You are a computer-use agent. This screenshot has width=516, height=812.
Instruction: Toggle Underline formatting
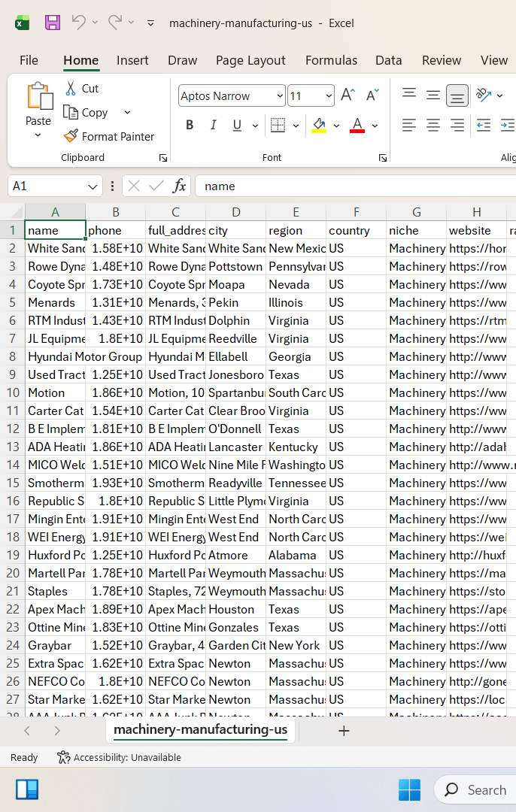point(237,126)
